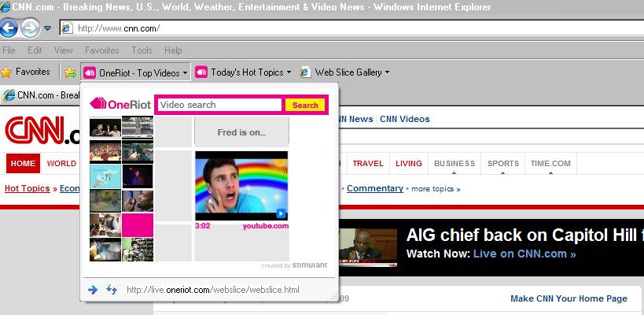Click the Today's Hot Topics pink icon
The height and width of the screenshot is (315, 644).
pyautogui.click(x=201, y=72)
